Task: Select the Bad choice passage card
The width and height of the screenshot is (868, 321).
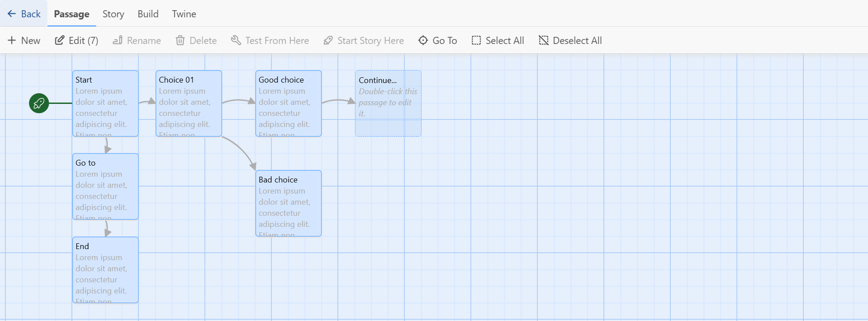Action: point(288,203)
